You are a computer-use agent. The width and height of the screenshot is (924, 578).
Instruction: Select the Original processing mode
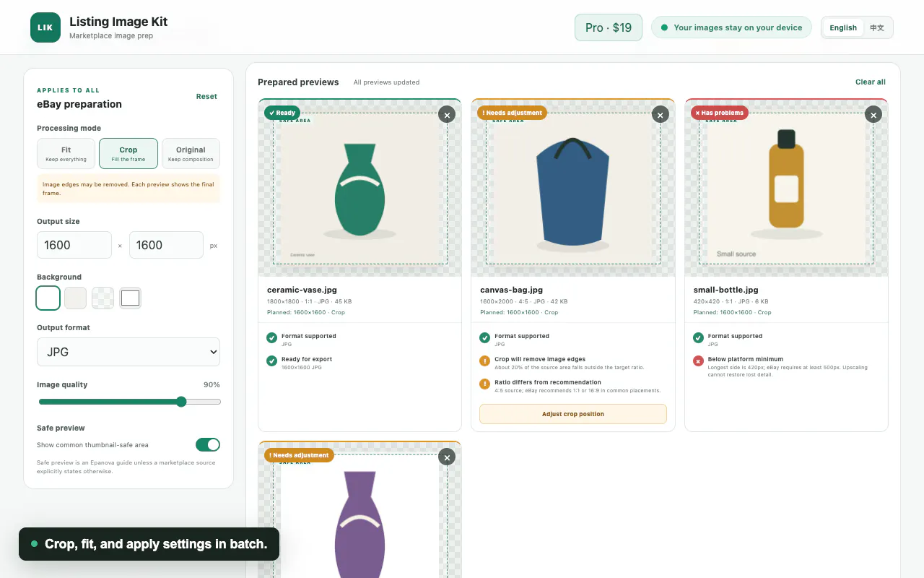191,154
